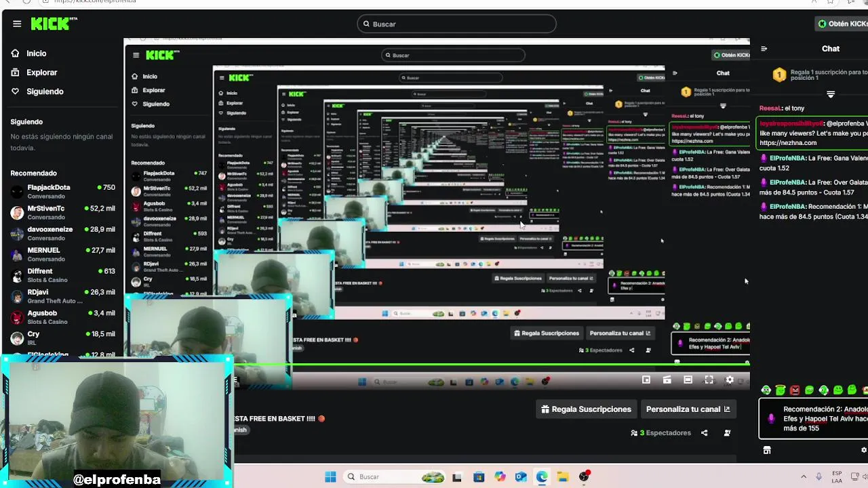Click the Buscar search box on the bottom Windows taskbar

click(395, 477)
